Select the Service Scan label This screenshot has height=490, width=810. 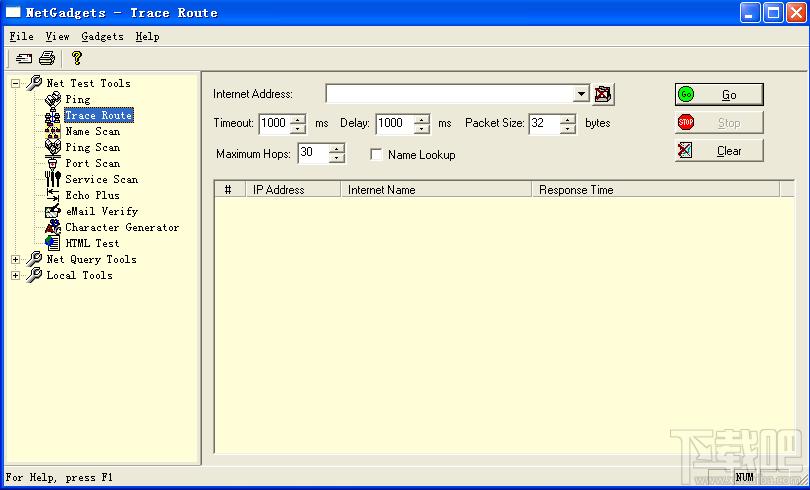[x=101, y=179]
